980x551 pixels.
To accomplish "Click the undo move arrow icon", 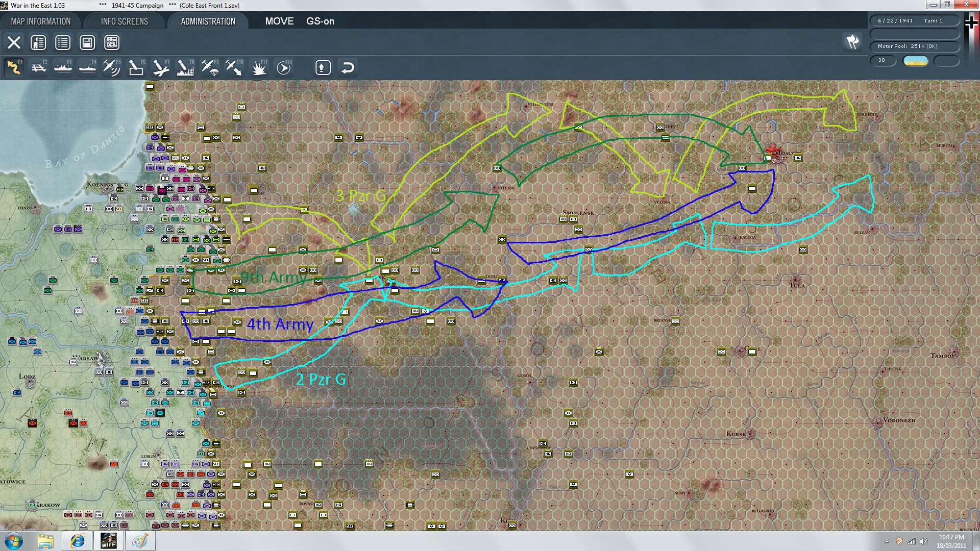I will click(x=348, y=67).
